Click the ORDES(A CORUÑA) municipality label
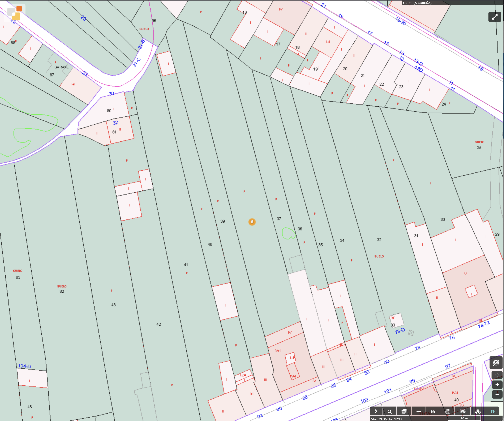This screenshot has width=504, height=421. (x=417, y=3)
